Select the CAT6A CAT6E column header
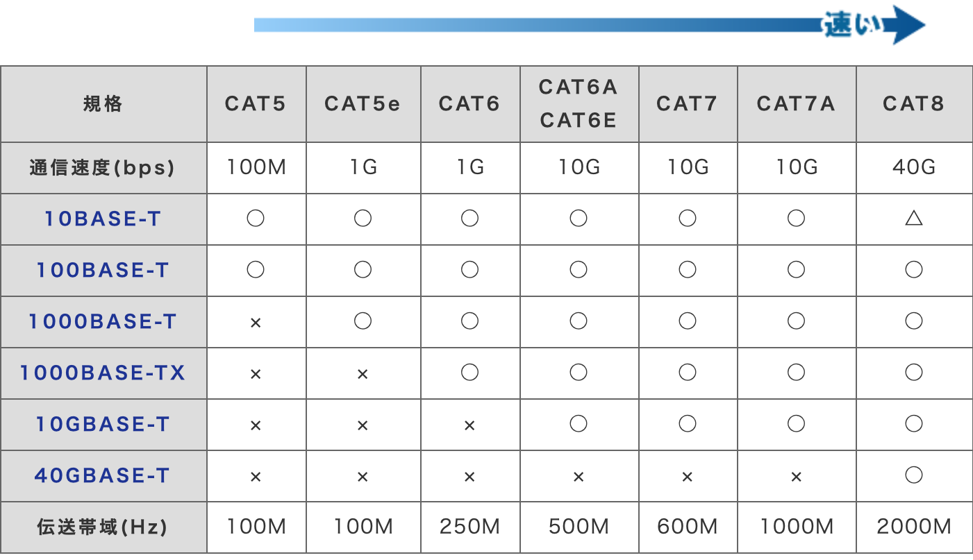 tap(579, 104)
